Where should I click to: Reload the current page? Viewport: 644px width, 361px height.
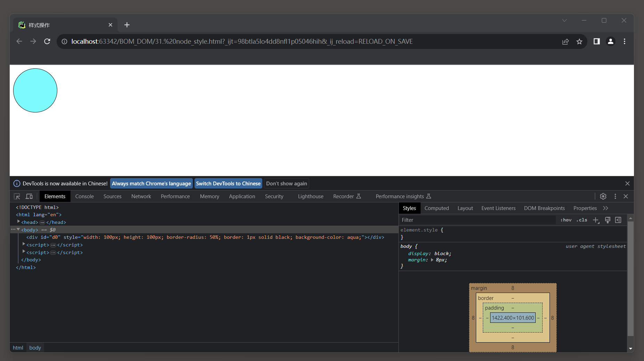[47, 42]
